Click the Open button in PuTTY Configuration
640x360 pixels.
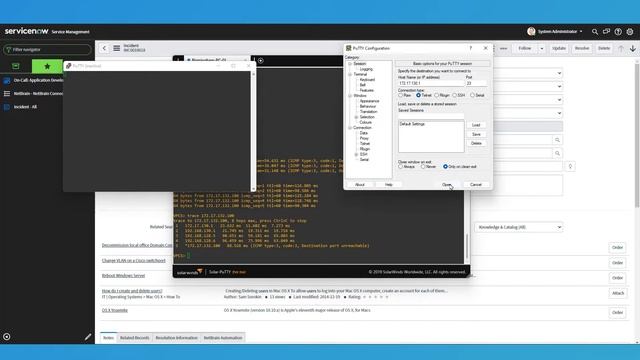[x=446, y=184]
